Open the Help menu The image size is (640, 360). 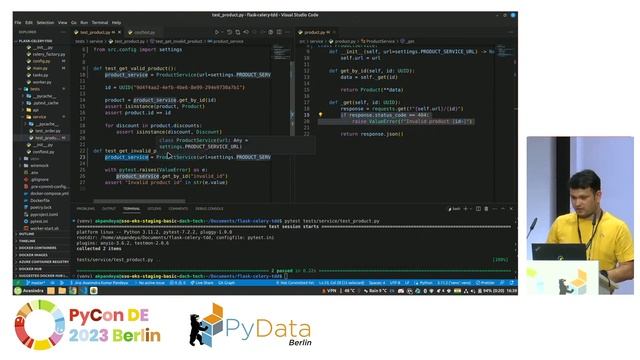pos(116,23)
